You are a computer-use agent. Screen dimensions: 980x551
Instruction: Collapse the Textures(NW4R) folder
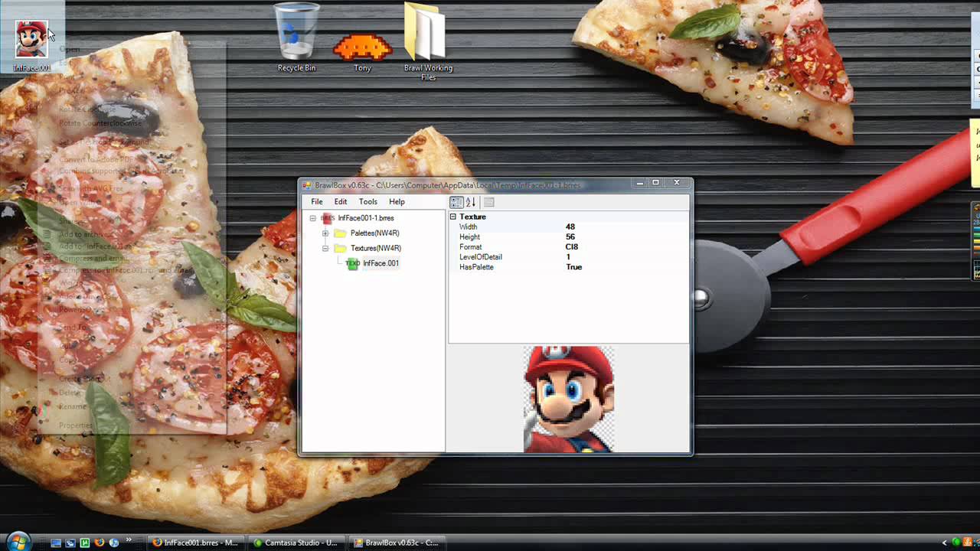(x=325, y=249)
